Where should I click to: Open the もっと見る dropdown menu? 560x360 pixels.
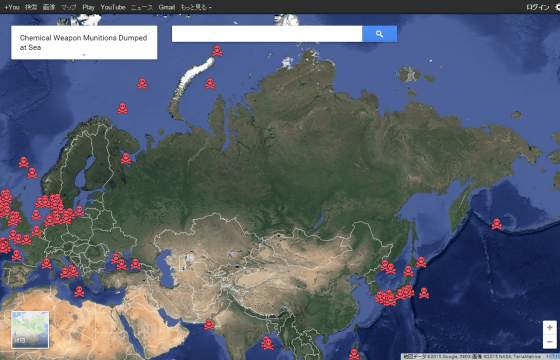(x=196, y=7)
